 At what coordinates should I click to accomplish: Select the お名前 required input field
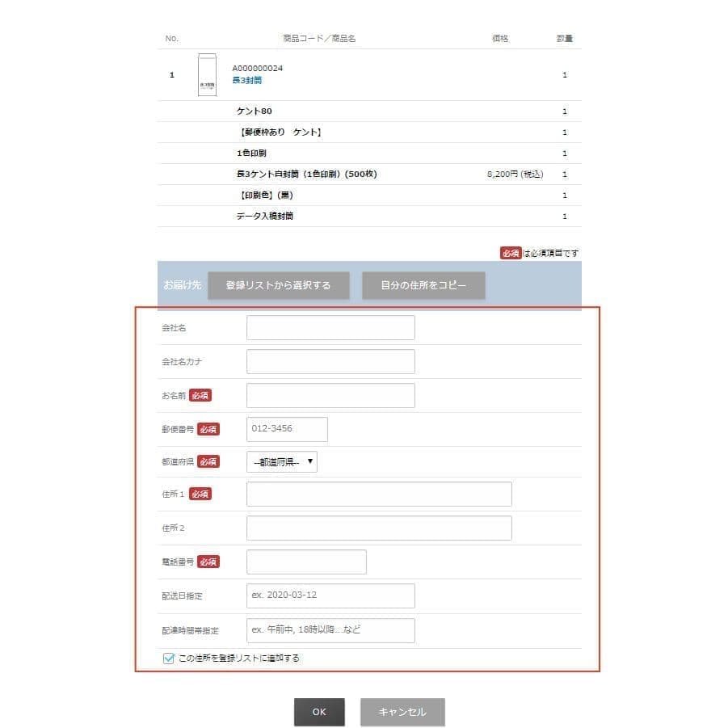click(330, 396)
